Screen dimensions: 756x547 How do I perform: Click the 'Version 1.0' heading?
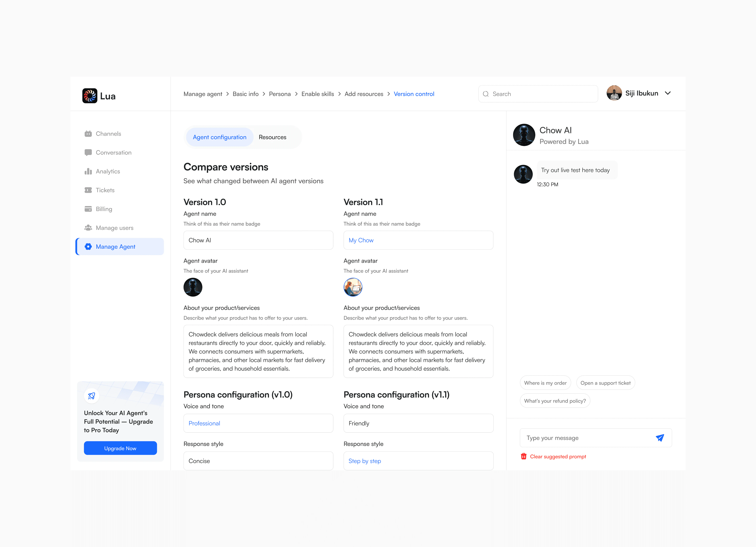point(205,202)
